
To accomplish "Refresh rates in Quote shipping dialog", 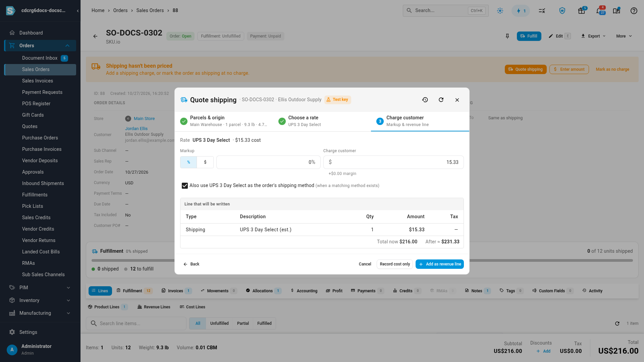I will pyautogui.click(x=441, y=100).
